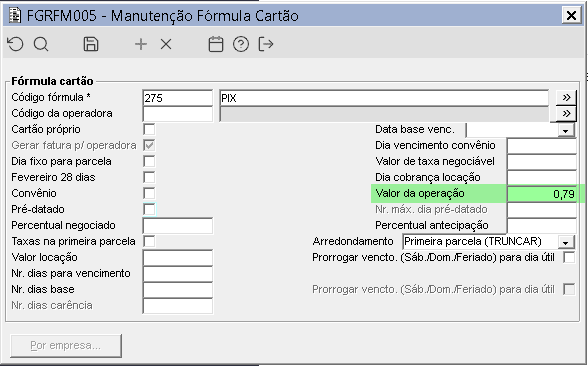Screen dimensions: 588x366
Task: Click the undo/refresh arrow toolbar icon
Action: [x=15, y=44]
